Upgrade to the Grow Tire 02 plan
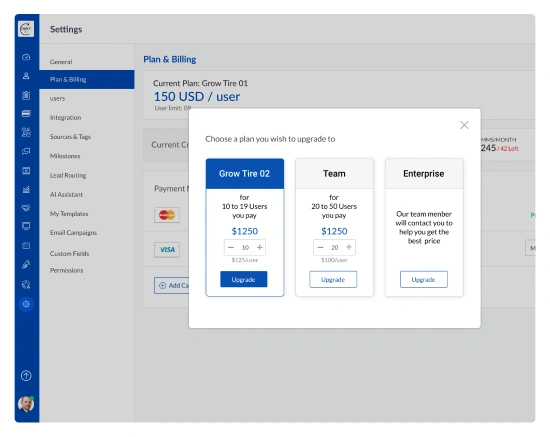Viewport: 550px width, 437px height. point(244,279)
